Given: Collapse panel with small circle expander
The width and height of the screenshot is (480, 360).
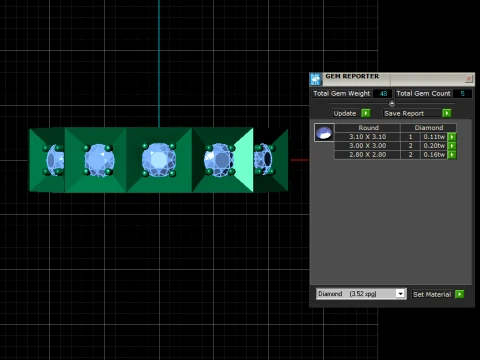Looking at the screenshot, I should 392,104.
